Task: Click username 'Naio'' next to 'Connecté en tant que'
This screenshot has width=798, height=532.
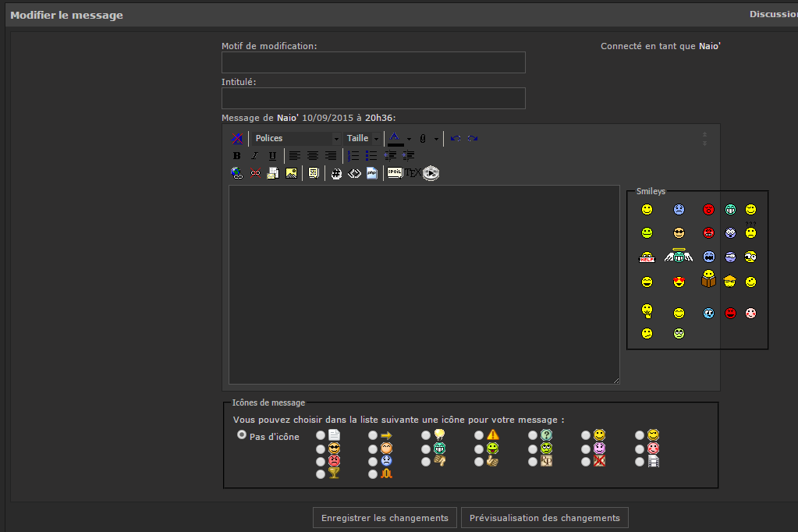Action: [x=709, y=46]
